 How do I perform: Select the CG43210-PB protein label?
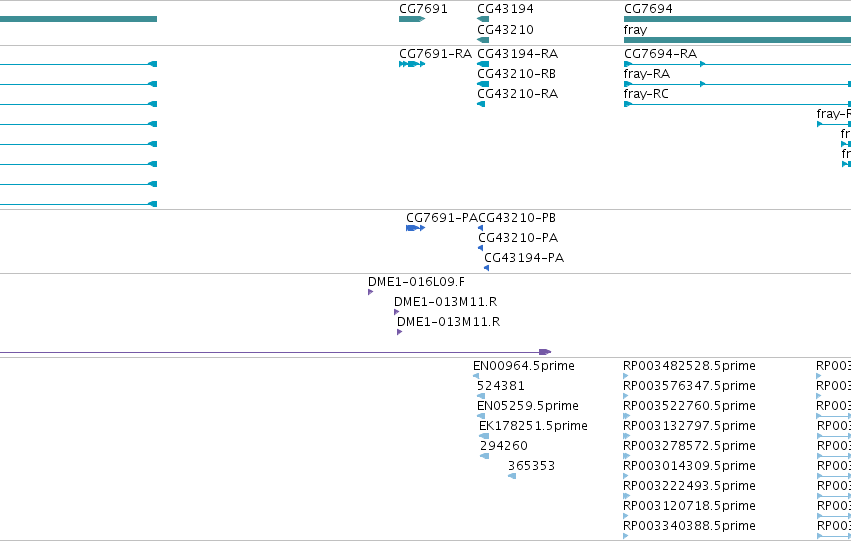517,218
